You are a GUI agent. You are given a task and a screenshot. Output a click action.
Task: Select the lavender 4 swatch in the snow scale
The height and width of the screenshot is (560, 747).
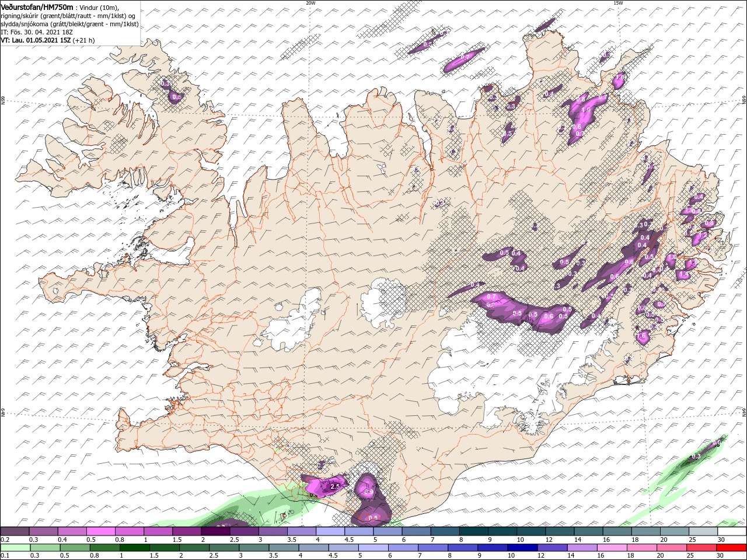330,531
